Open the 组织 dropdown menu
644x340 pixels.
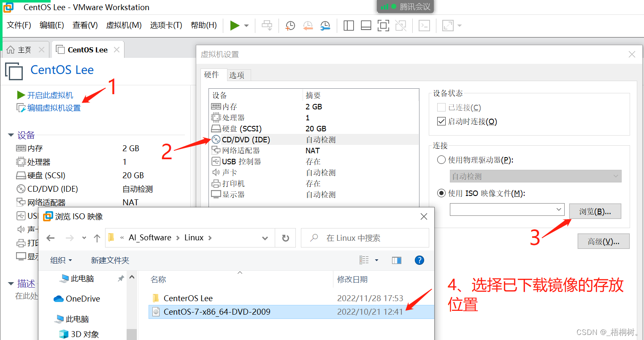(61, 260)
